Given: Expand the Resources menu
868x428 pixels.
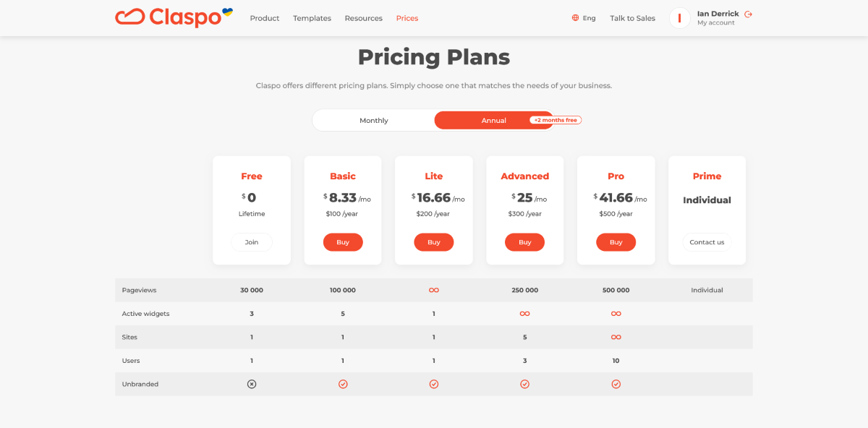Looking at the screenshot, I should coord(363,18).
